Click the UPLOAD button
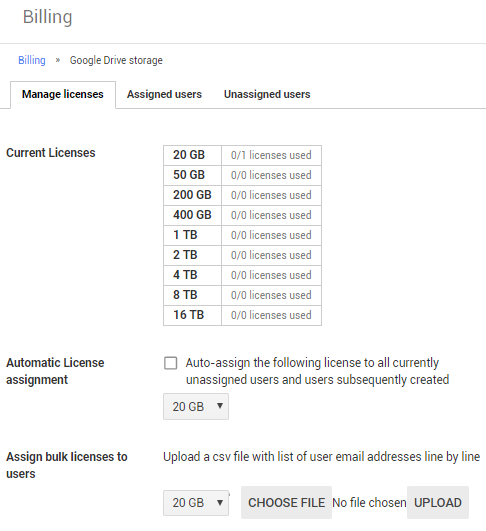The width and height of the screenshot is (486, 531). tap(438, 503)
